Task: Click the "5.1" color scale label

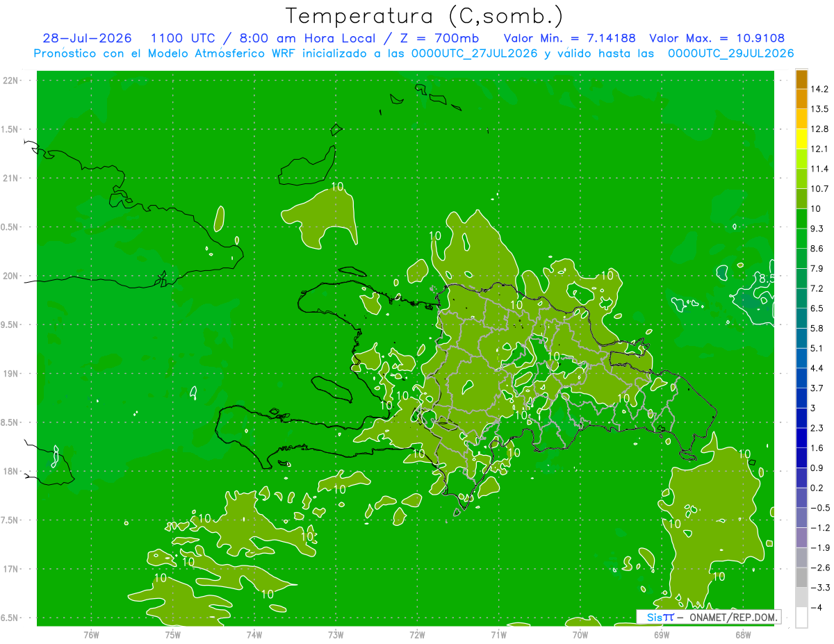Action: 818,348
